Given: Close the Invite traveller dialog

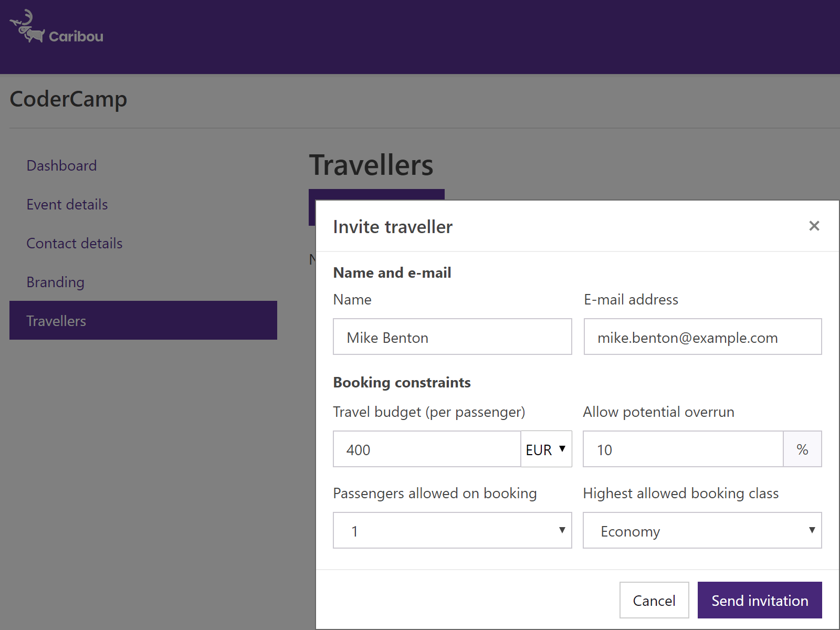Looking at the screenshot, I should coord(814,226).
